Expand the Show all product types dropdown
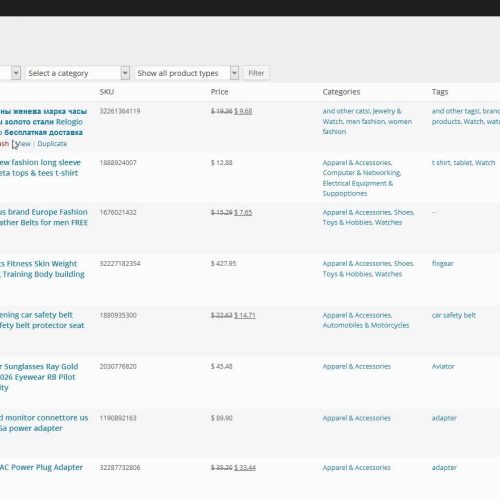This screenshot has width=500, height=500. 187,73
